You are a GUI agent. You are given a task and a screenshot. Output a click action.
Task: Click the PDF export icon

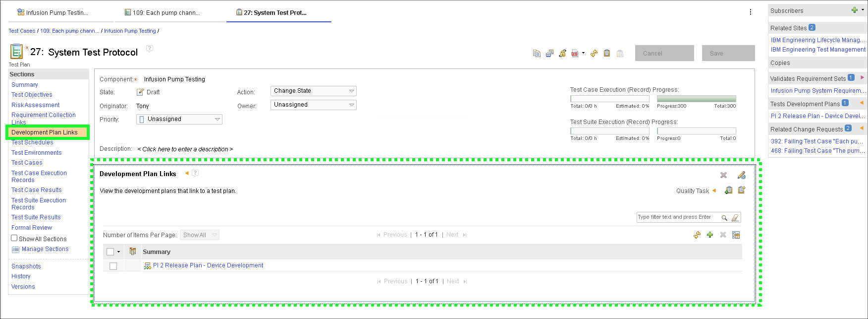[575, 54]
